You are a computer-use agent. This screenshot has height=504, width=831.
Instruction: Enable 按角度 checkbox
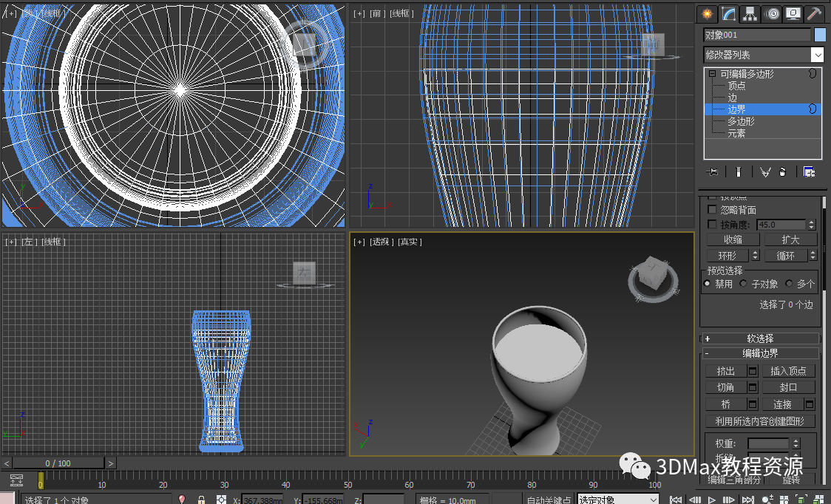pos(712,224)
